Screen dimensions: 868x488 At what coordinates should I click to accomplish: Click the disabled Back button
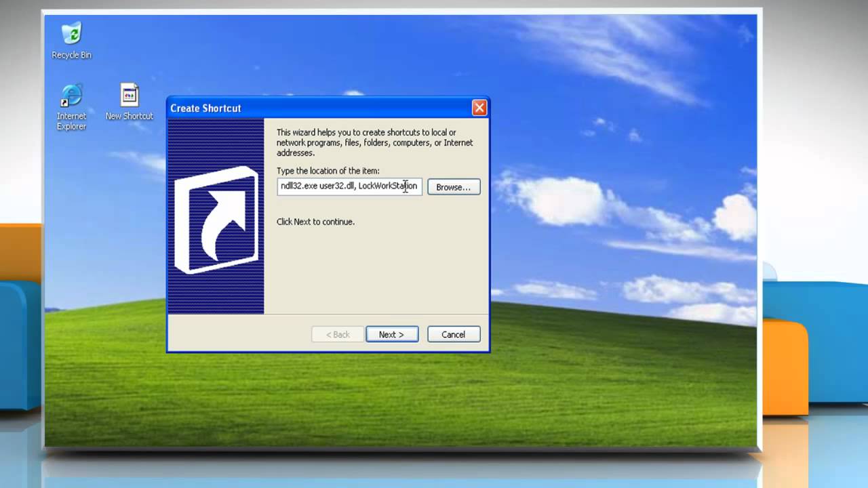coord(337,334)
